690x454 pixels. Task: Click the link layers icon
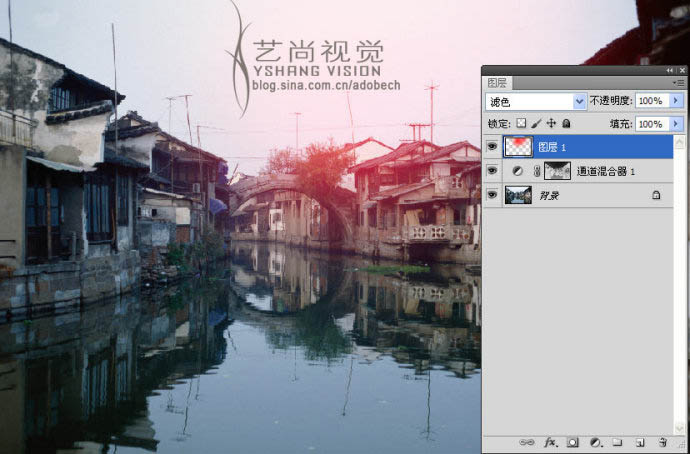[x=526, y=442]
